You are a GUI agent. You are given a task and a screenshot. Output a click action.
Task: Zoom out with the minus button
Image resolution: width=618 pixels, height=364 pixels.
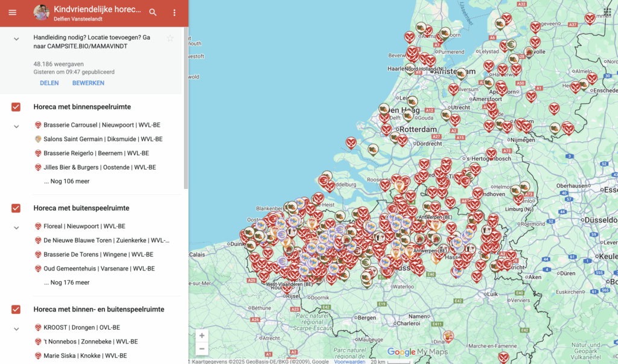click(202, 349)
